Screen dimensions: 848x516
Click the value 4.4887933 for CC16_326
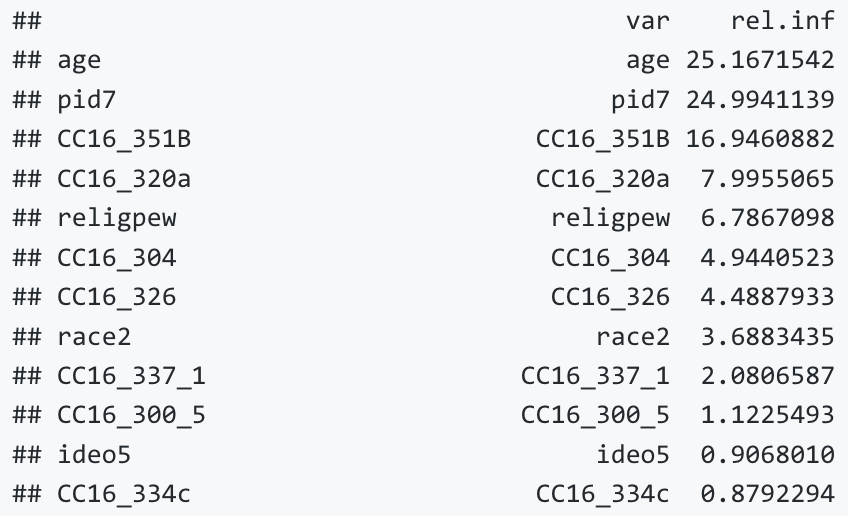tap(768, 297)
